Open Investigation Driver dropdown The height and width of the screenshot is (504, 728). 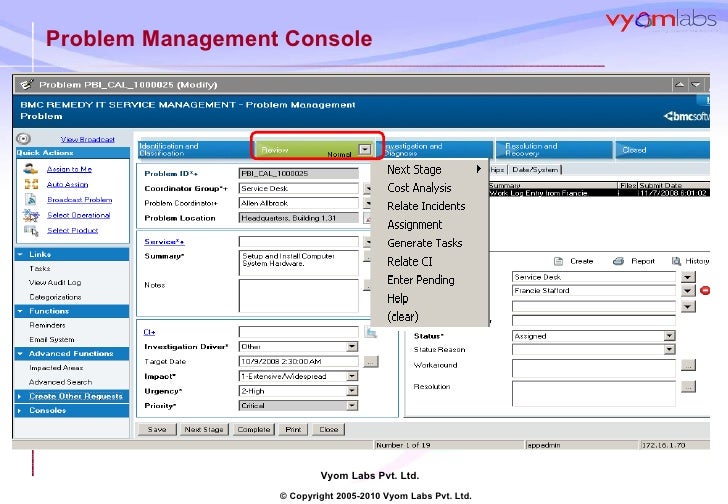click(x=352, y=347)
